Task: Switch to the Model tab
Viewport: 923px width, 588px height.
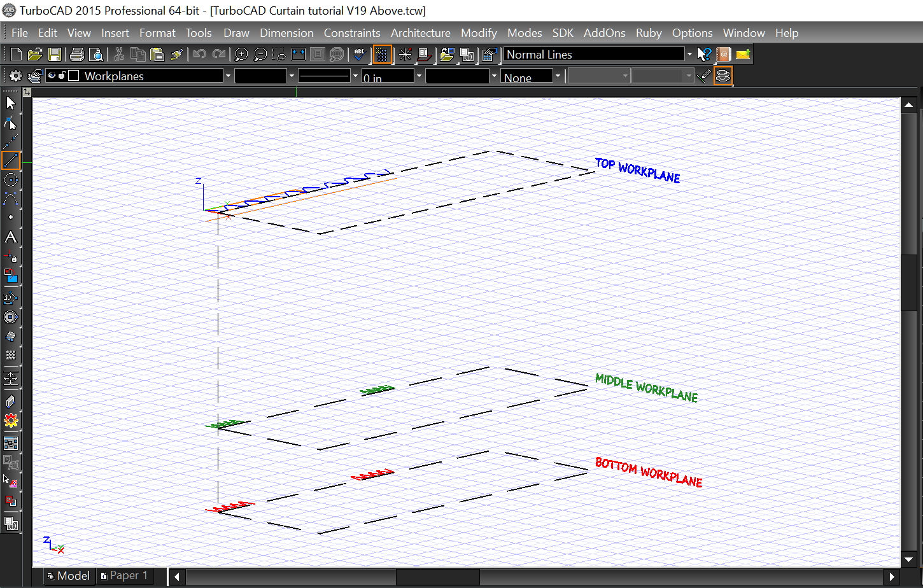Action: [x=69, y=576]
